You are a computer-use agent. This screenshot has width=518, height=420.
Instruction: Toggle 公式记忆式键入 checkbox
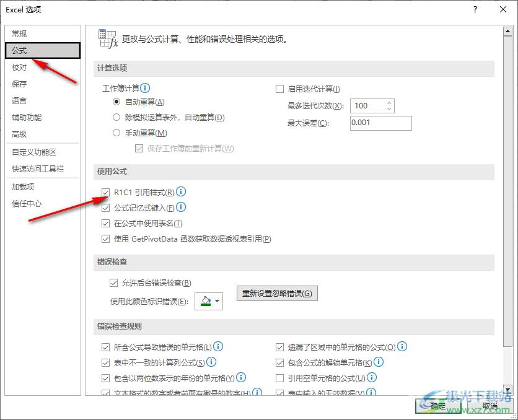point(105,208)
